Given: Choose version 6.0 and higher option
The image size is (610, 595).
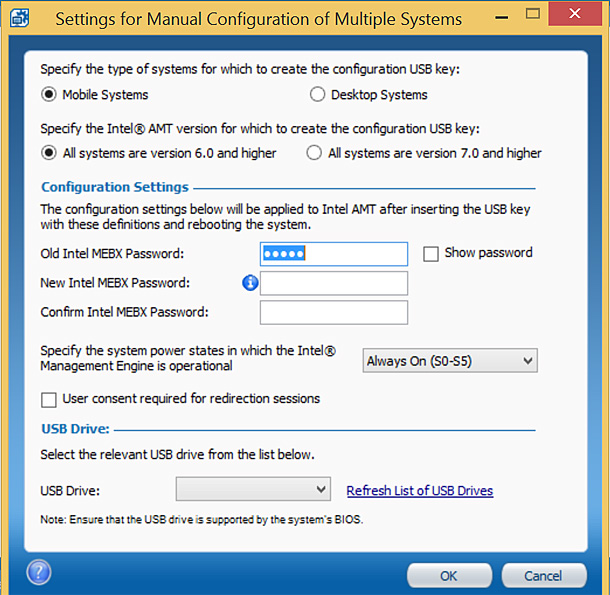Looking at the screenshot, I should [49, 153].
